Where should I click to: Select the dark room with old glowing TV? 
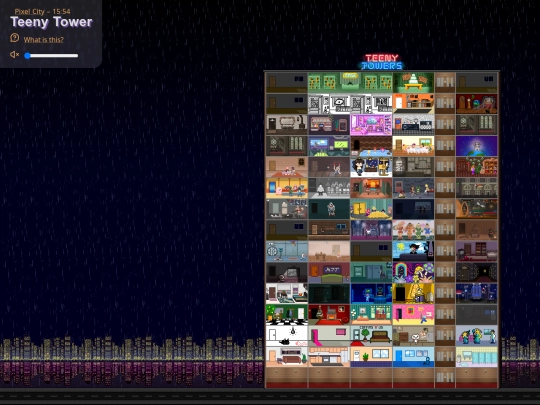(287, 272)
